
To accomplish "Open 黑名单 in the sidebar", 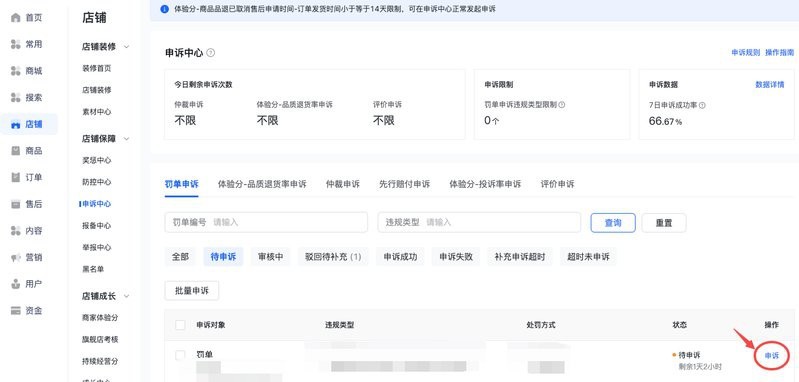I will [x=93, y=269].
